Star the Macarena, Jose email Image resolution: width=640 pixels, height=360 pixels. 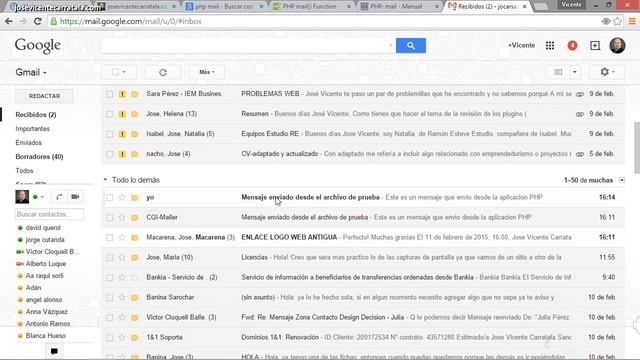122,238
